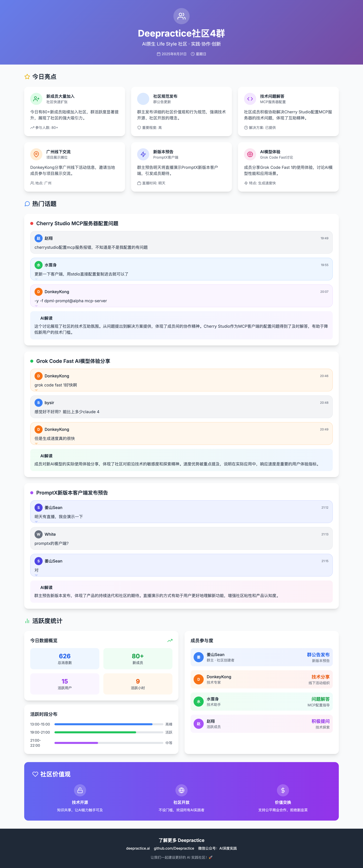
Task: Click the lightning bolt icon on 新版本预告 card
Action: [143, 154]
